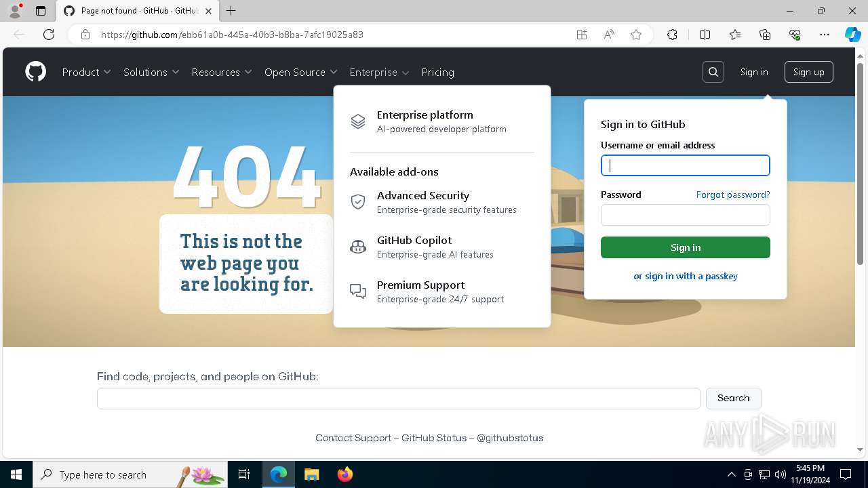Collapse the Enterprise dropdown menu
Screen dimensions: 868x488
pyautogui.click(x=380, y=72)
